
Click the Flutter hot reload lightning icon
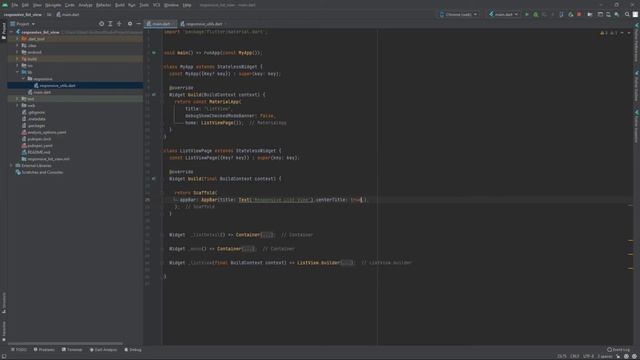(552, 14)
